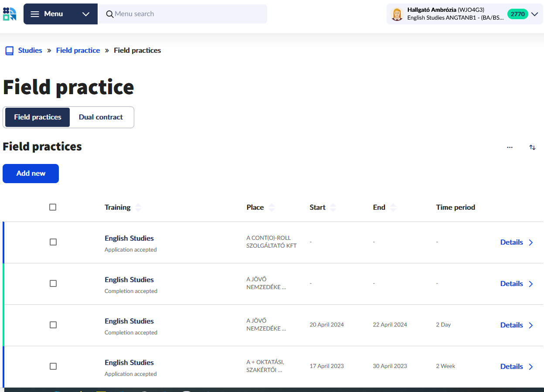Select checkbox for 17 April 2023 row
Screen dimensions: 544x392
(x=53, y=366)
